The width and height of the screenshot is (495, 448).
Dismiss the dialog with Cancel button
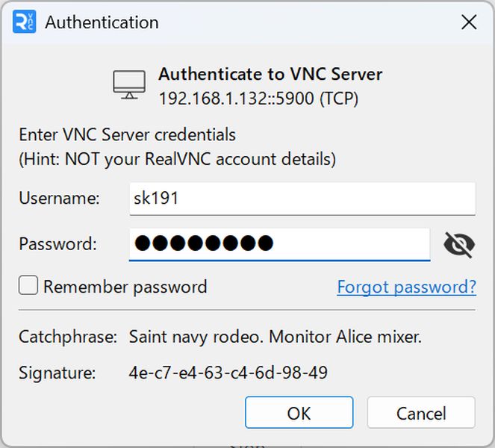pos(421,413)
